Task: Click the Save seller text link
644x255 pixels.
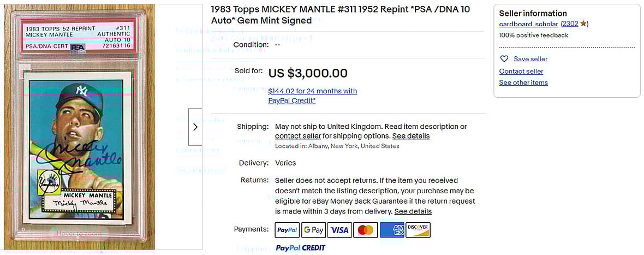Action: (530, 59)
